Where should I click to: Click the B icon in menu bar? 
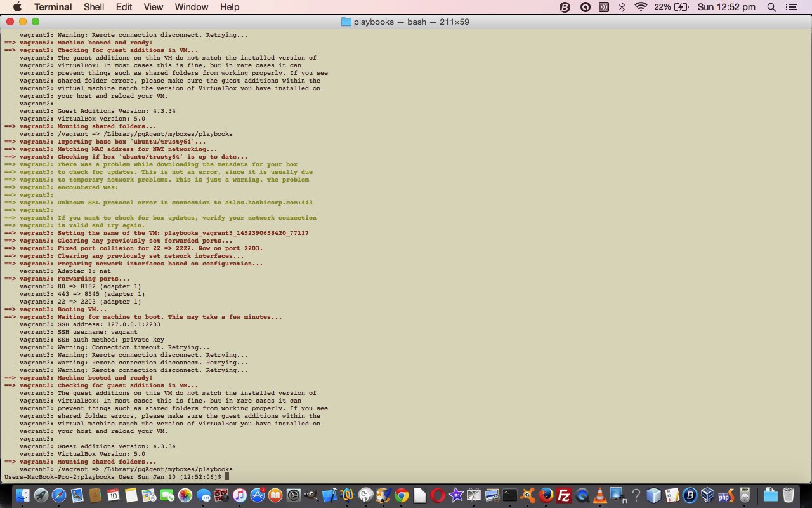[x=565, y=7]
